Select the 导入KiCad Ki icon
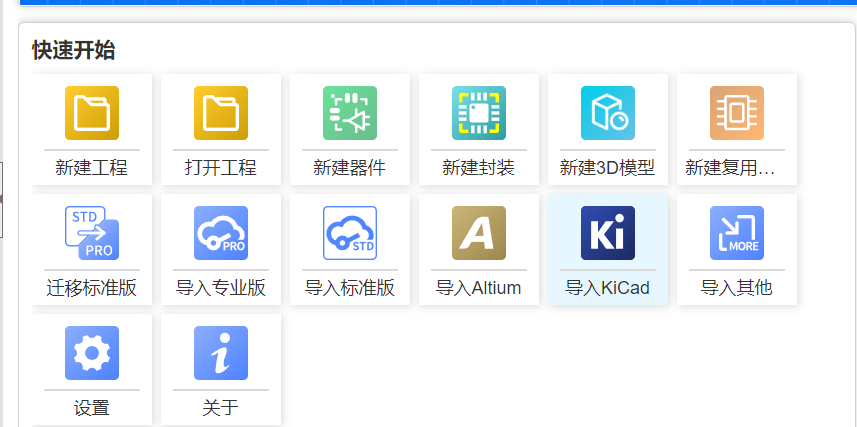Screen dimensions: 857x427 (608, 233)
